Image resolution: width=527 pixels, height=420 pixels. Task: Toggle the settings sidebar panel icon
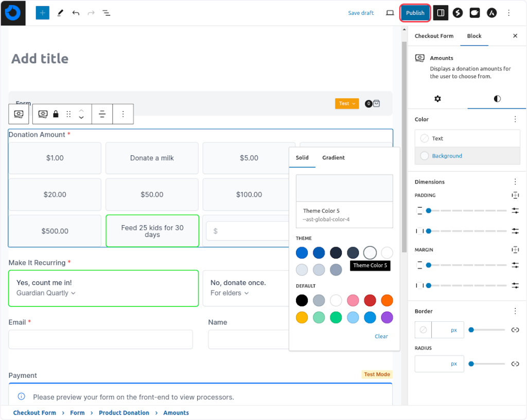coord(441,13)
